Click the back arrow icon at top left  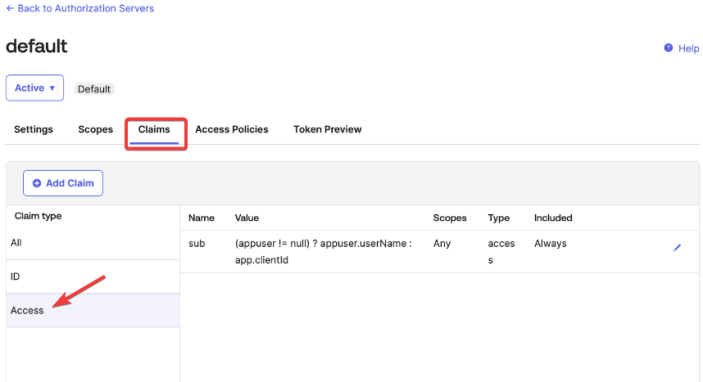[10, 8]
